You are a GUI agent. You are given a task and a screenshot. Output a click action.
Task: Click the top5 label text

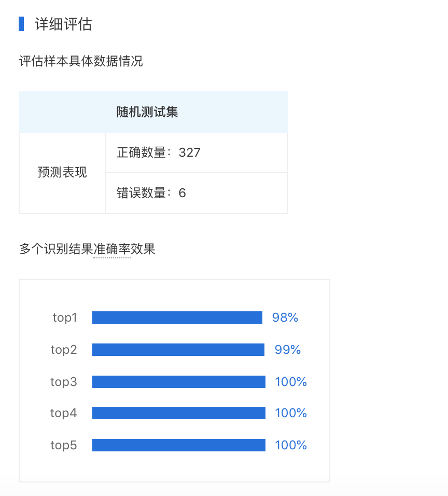(x=64, y=445)
